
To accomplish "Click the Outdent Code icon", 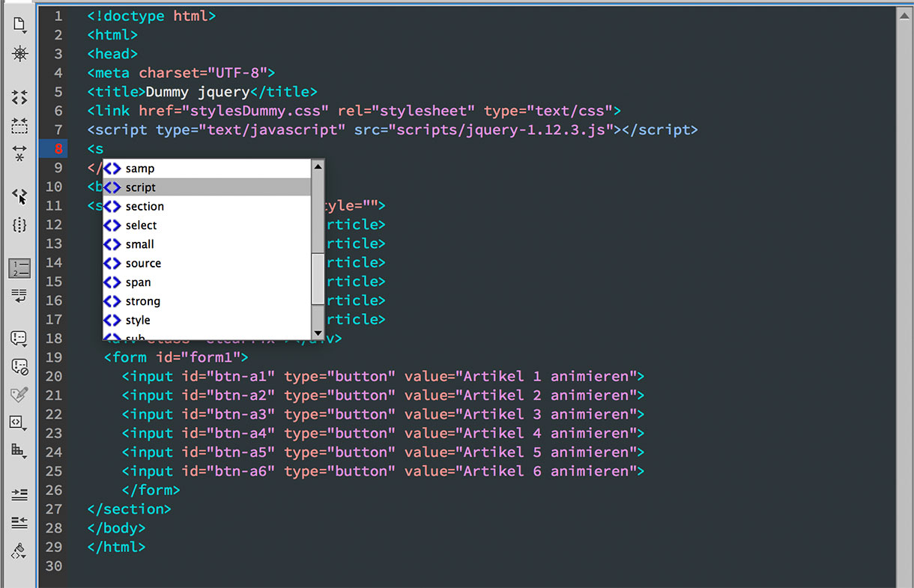I will pyautogui.click(x=19, y=522).
